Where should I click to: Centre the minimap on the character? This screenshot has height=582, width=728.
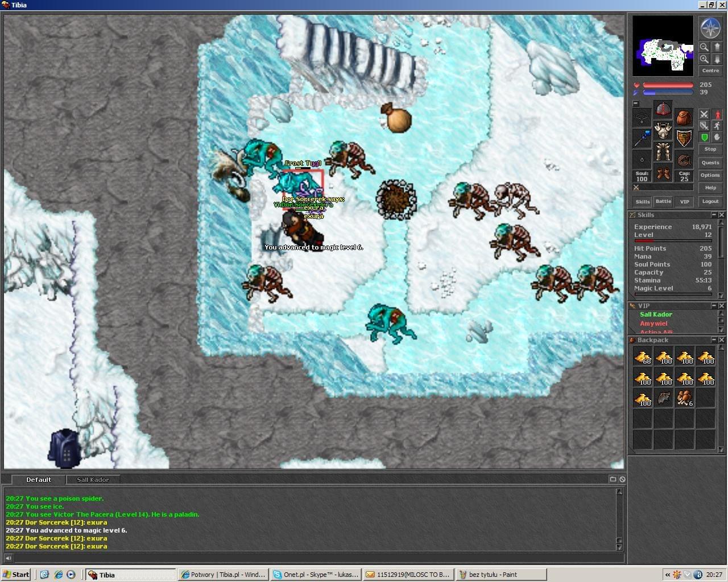pyautogui.click(x=710, y=71)
